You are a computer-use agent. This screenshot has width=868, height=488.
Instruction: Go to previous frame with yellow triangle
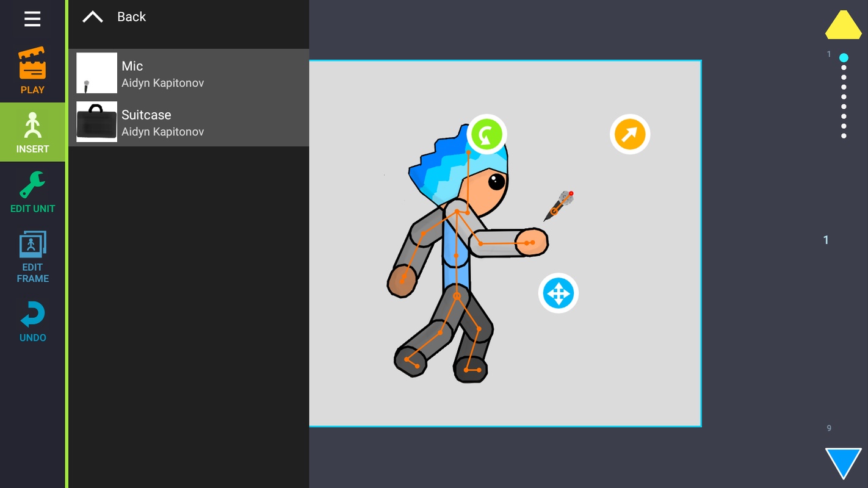(x=843, y=26)
